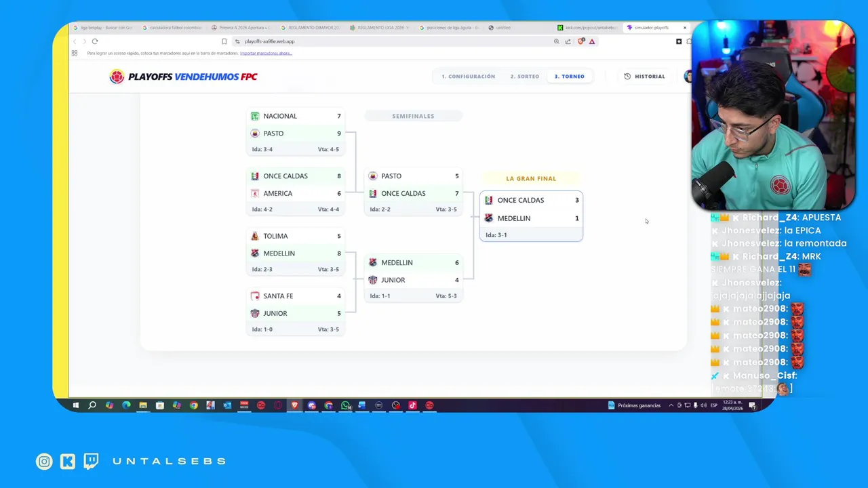Open Brave browser from the taskbar
868x488 pixels.
point(294,405)
